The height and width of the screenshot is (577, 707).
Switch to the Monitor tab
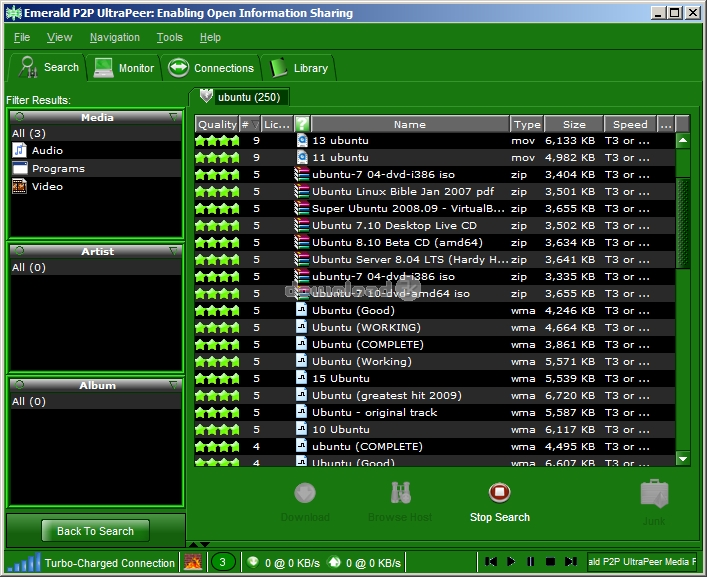pos(124,68)
